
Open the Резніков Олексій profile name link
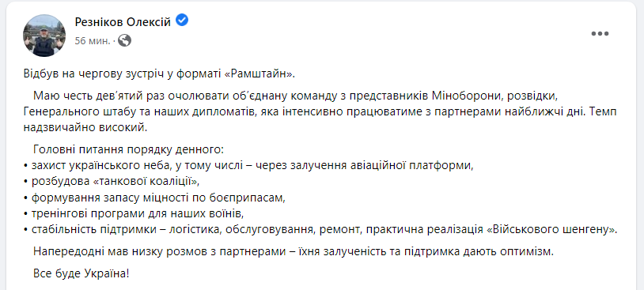123,22
